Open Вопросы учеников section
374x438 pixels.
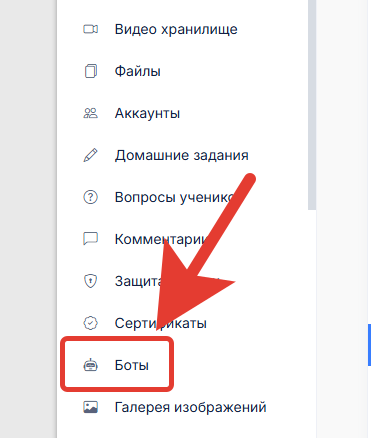173,197
